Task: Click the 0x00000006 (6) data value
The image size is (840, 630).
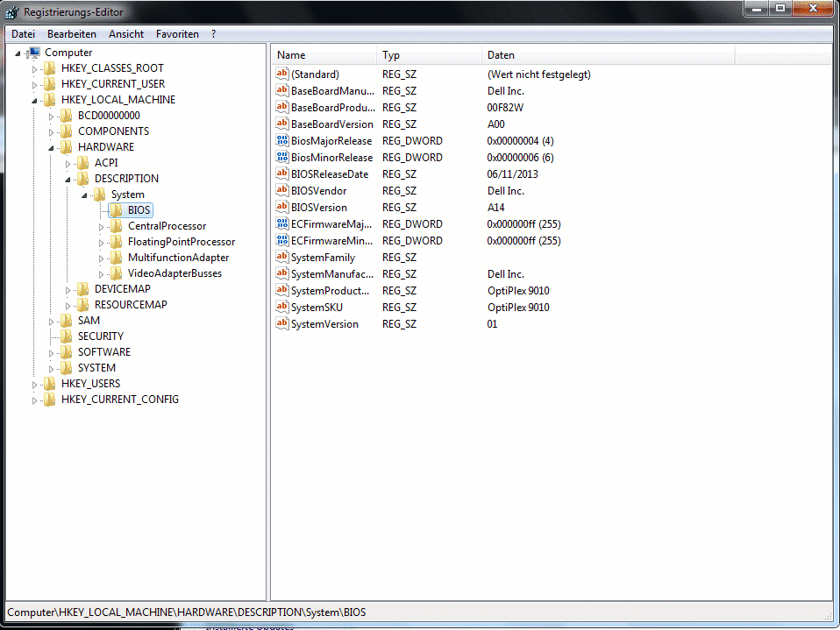Action: 520,158
